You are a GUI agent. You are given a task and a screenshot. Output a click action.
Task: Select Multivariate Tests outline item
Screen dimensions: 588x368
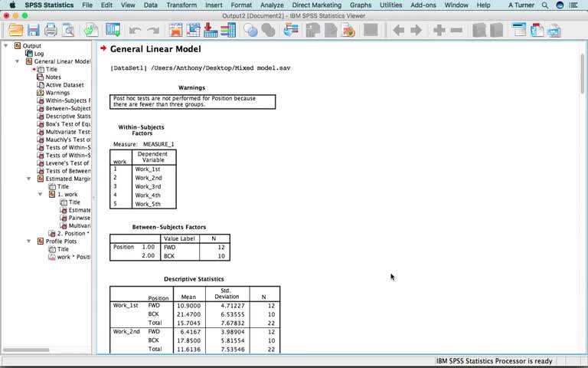click(68, 132)
